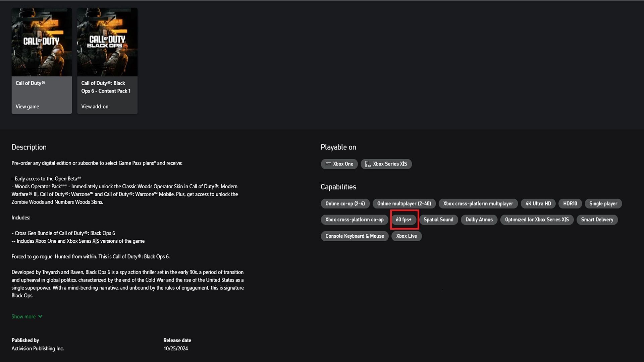Click the Capabilities heading
Screen dimensions: 644x362
(338, 187)
